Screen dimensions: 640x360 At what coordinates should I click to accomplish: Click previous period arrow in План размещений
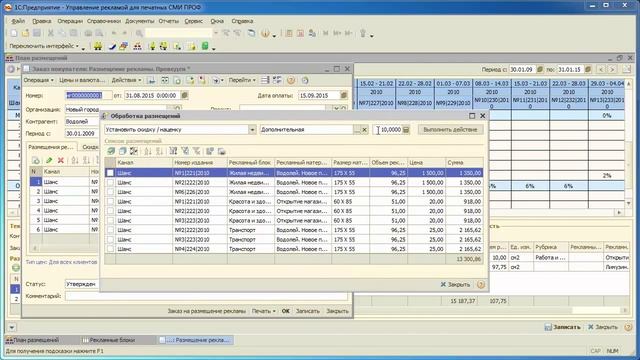(600, 70)
